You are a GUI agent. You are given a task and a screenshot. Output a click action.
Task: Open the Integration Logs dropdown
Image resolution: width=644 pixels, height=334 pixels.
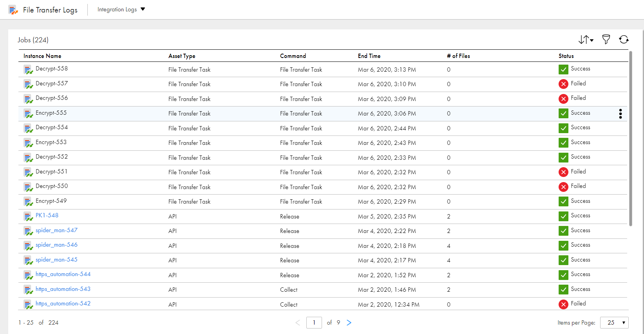[x=121, y=9]
